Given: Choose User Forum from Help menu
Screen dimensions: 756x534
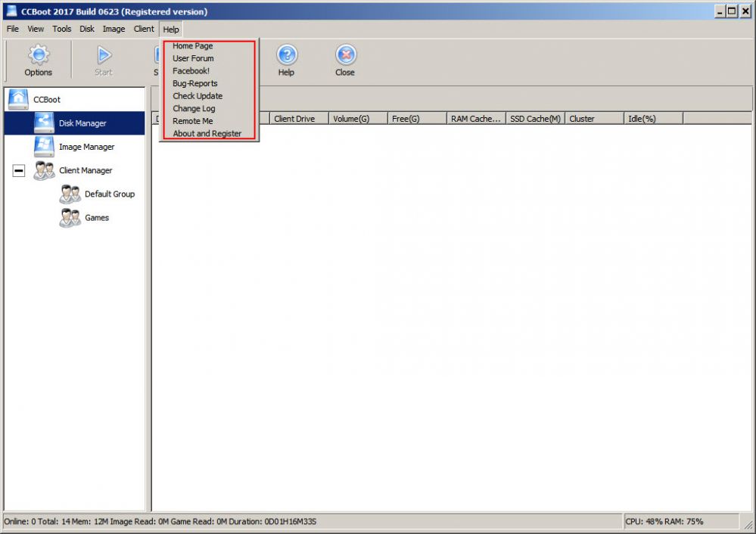Looking at the screenshot, I should click(x=193, y=58).
